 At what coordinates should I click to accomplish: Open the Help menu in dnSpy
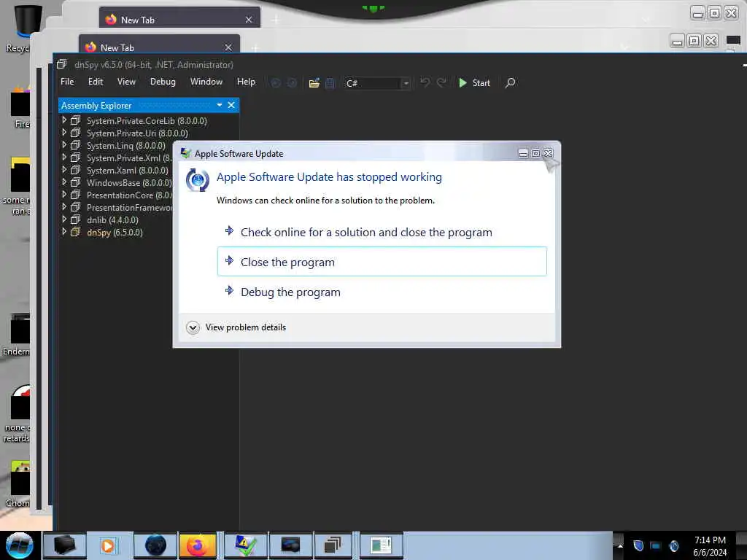(x=246, y=82)
